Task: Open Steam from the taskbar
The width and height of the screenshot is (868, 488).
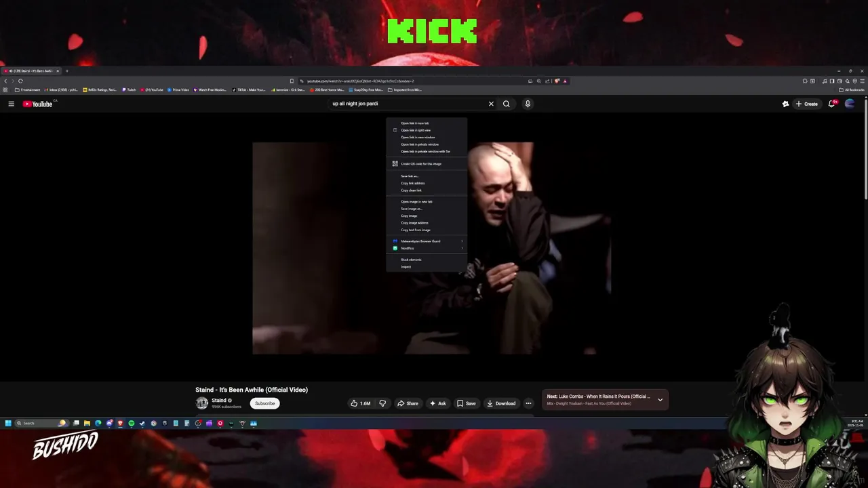Action: 142,423
